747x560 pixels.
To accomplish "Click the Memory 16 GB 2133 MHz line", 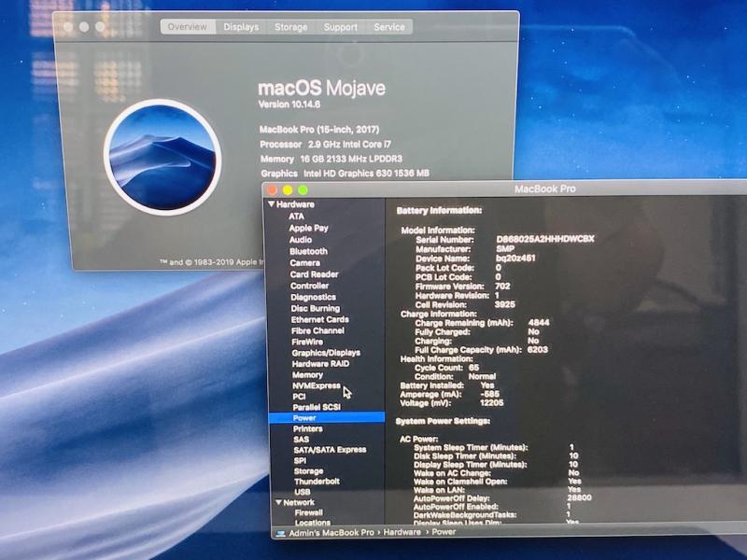I will click(x=331, y=159).
